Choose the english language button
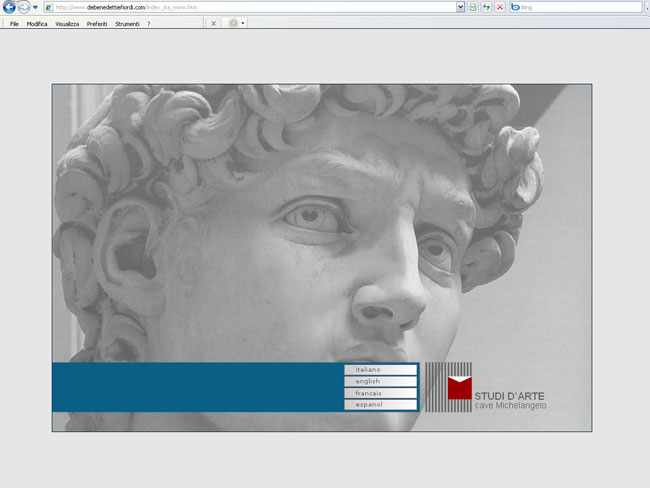This screenshot has height=488, width=650. 381,381
